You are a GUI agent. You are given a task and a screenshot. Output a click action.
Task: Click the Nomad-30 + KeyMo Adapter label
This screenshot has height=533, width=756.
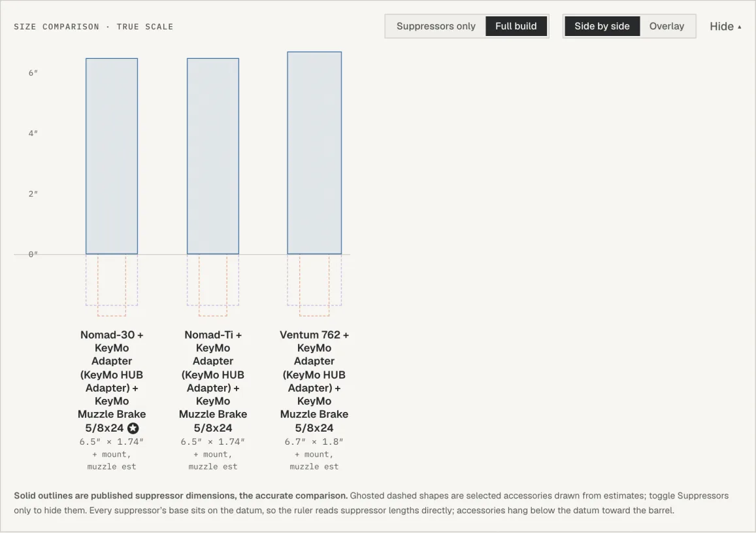[x=112, y=381]
